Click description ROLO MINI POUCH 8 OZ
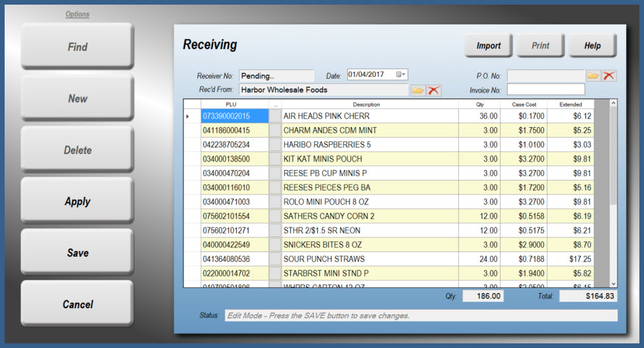The height and width of the screenshot is (348, 644). [370, 202]
